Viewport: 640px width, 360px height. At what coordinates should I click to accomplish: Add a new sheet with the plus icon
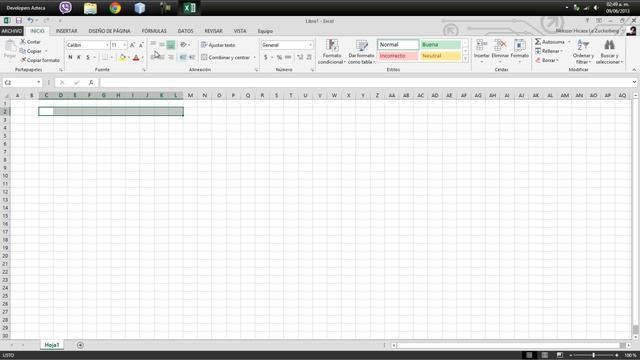coord(80,345)
